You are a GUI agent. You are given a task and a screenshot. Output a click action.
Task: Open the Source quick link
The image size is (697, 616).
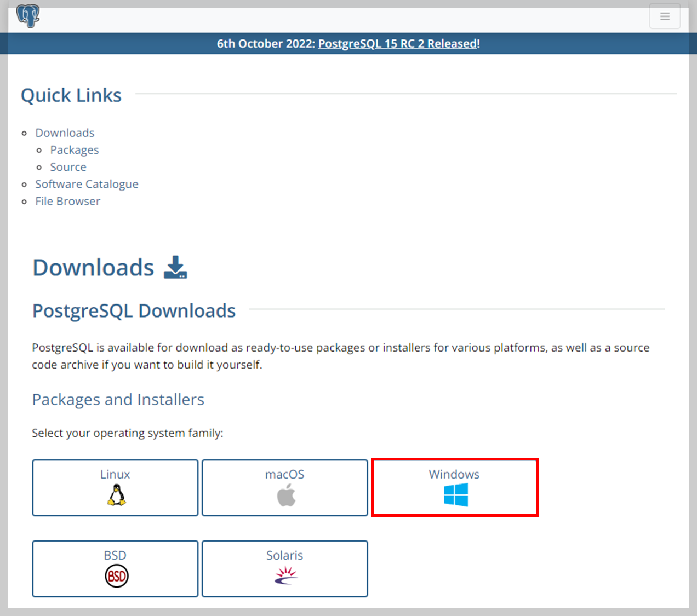pyautogui.click(x=68, y=167)
